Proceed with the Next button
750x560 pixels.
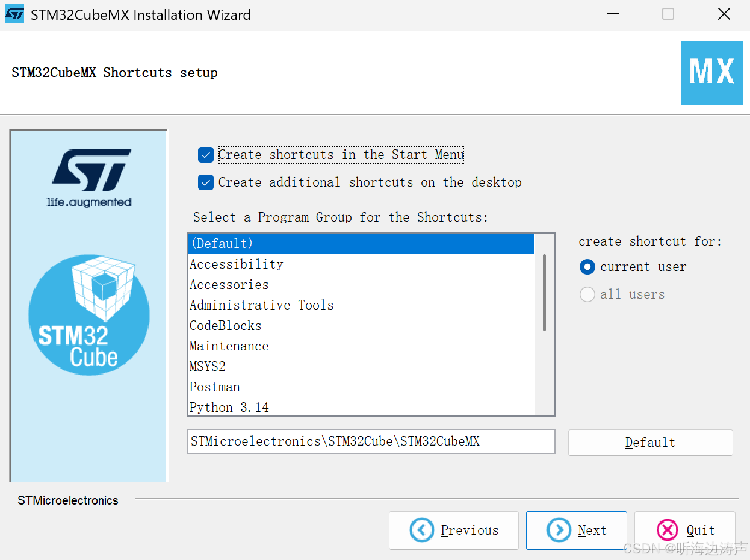click(x=577, y=530)
